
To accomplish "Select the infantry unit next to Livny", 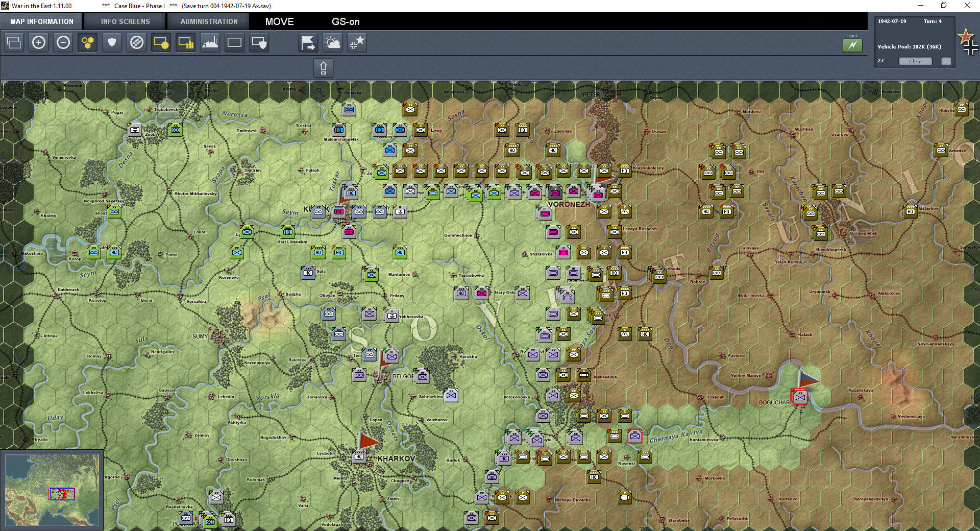I will tap(421, 130).
